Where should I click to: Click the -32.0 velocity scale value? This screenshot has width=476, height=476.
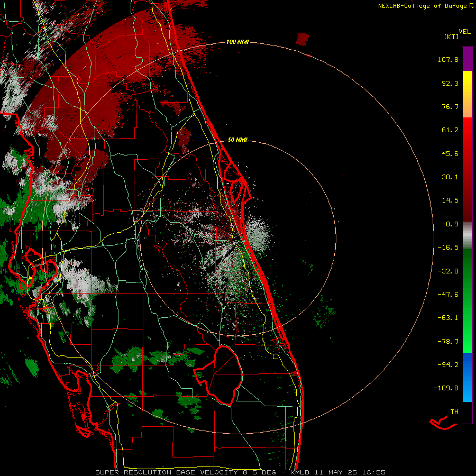[x=448, y=271]
